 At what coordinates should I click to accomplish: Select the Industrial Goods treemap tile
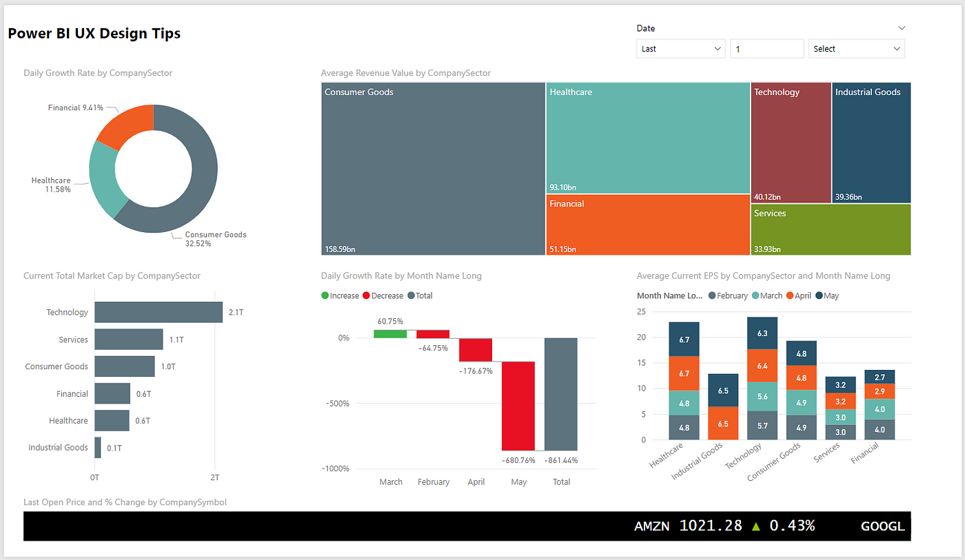pos(871,143)
